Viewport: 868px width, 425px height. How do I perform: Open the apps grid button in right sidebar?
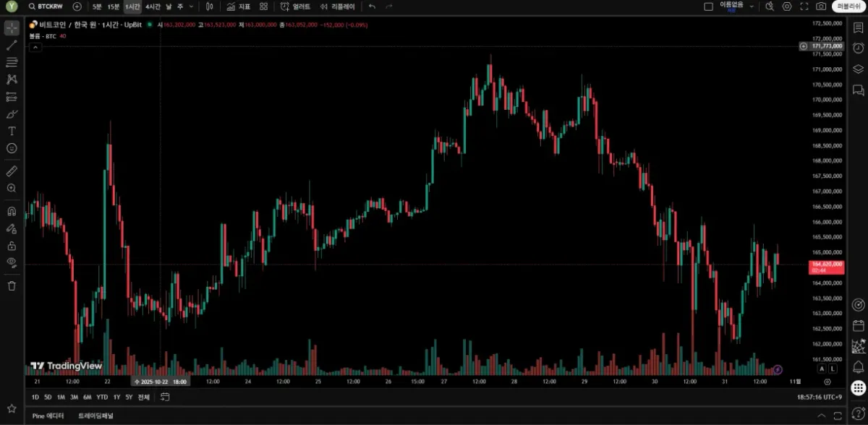[x=858, y=388]
